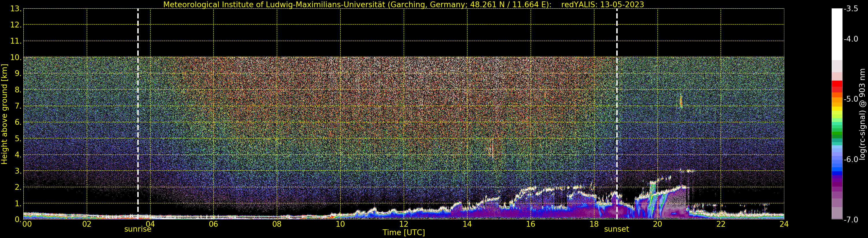Click the colorbar tick label '-5.0'
Screen dimensions: 868x238
851,99
